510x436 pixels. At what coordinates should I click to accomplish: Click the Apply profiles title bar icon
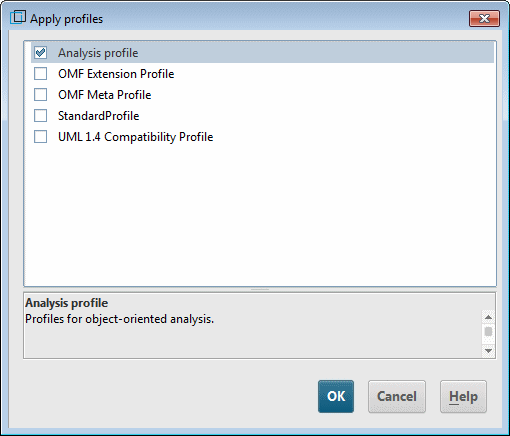pyautogui.click(x=18, y=17)
